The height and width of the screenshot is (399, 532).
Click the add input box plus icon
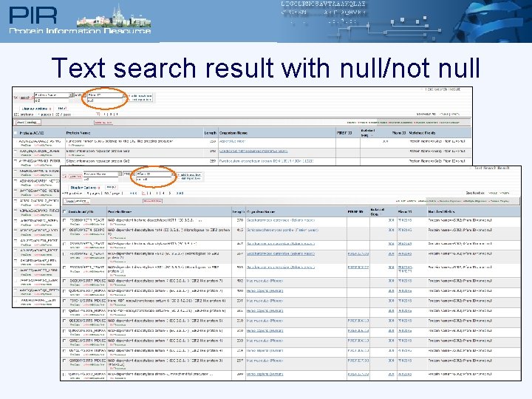point(179,174)
